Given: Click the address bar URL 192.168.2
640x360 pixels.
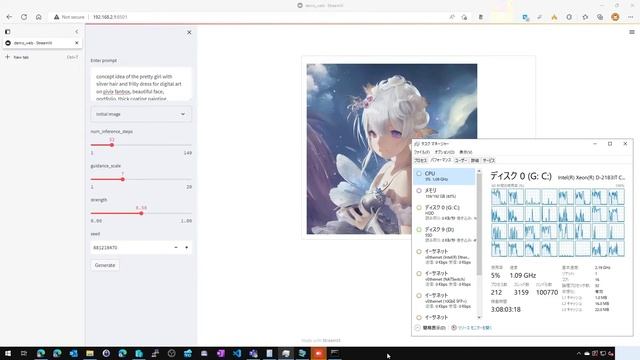Looking at the screenshot, I should [x=110, y=17].
